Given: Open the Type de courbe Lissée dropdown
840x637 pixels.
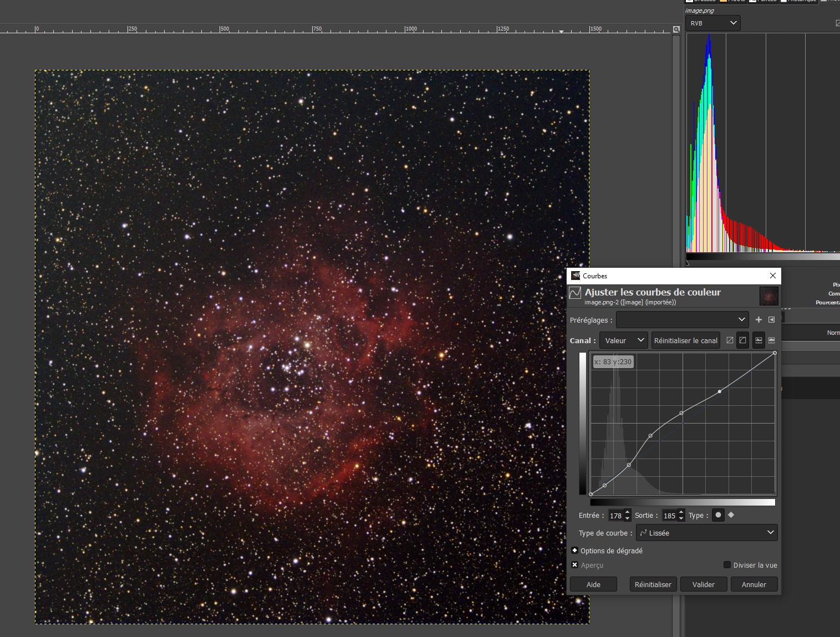Looking at the screenshot, I should [706, 533].
